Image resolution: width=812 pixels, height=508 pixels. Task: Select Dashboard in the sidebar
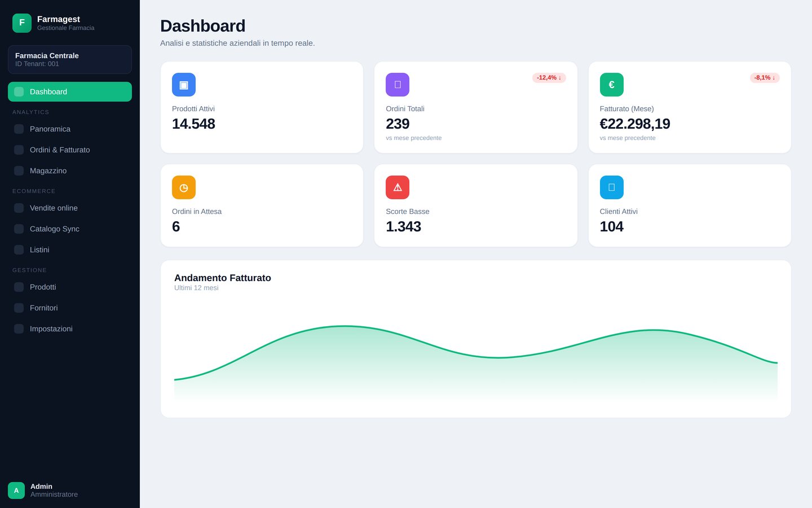pos(70,91)
